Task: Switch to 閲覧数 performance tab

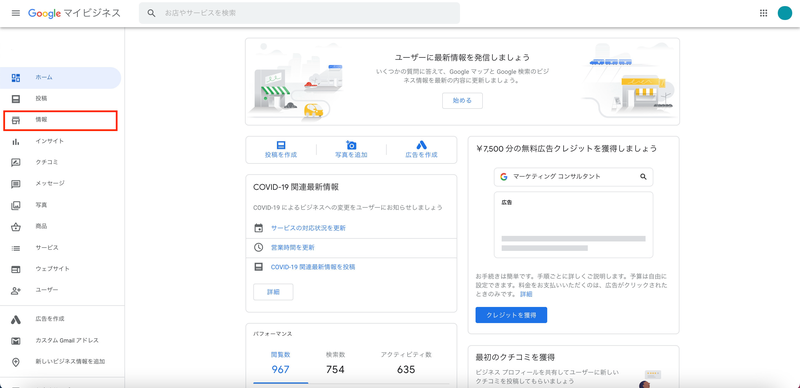Action: (x=281, y=363)
